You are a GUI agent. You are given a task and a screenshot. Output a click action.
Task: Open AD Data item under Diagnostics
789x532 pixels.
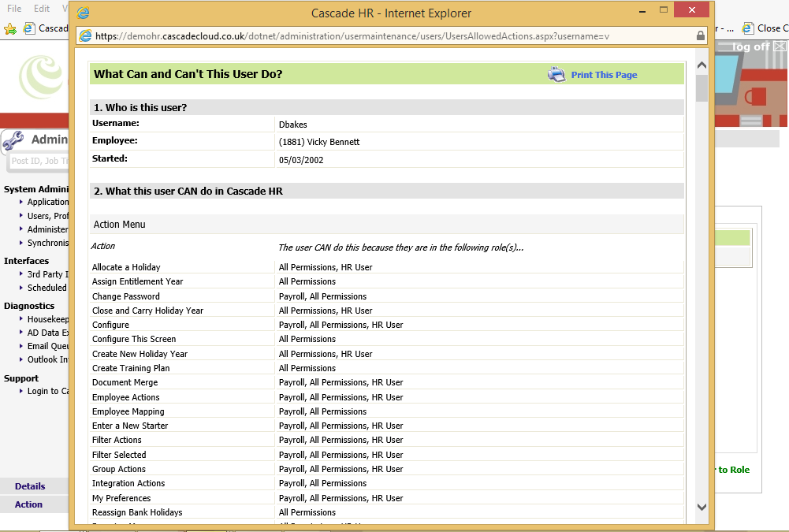pos(48,333)
